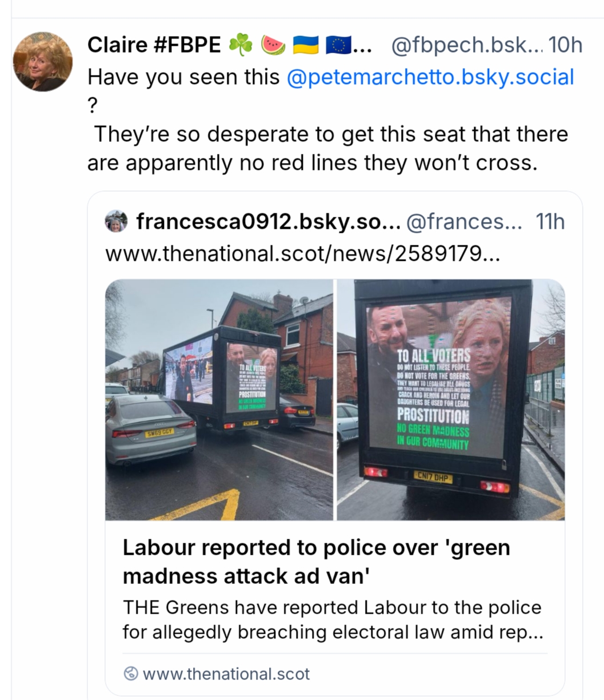
Task: Click the globe icon beside www.thenational.scot
Action: click(x=131, y=674)
